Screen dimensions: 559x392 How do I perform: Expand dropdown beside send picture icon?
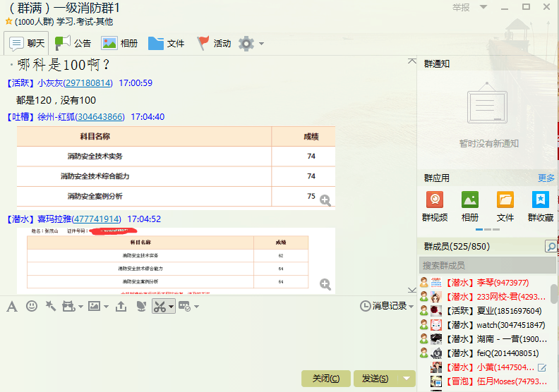(107, 307)
